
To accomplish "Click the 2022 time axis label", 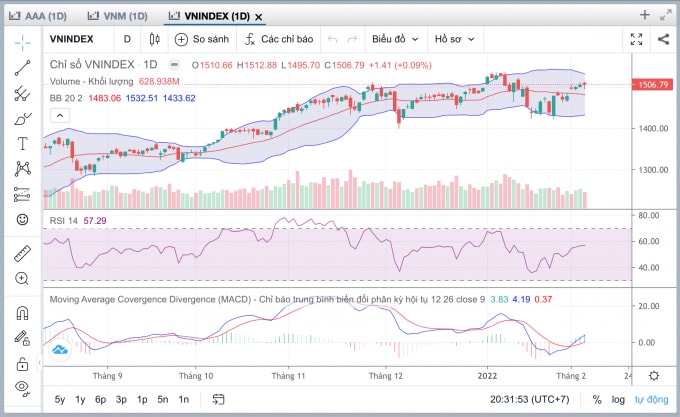I will point(487,376).
